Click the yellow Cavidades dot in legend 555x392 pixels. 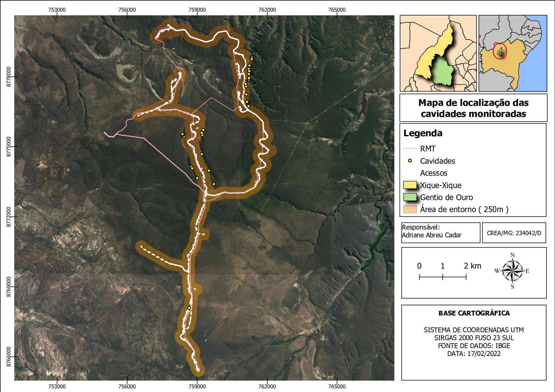point(410,161)
